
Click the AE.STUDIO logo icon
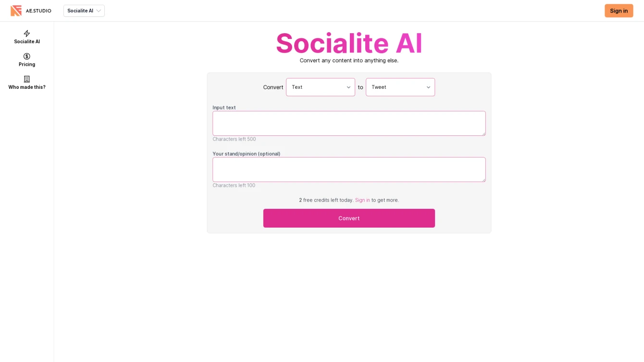(x=16, y=11)
